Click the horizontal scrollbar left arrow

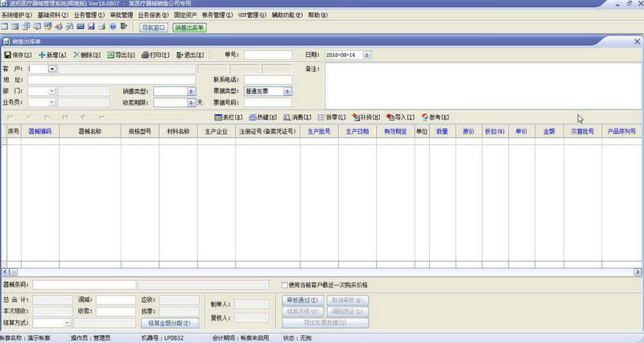tap(6, 272)
